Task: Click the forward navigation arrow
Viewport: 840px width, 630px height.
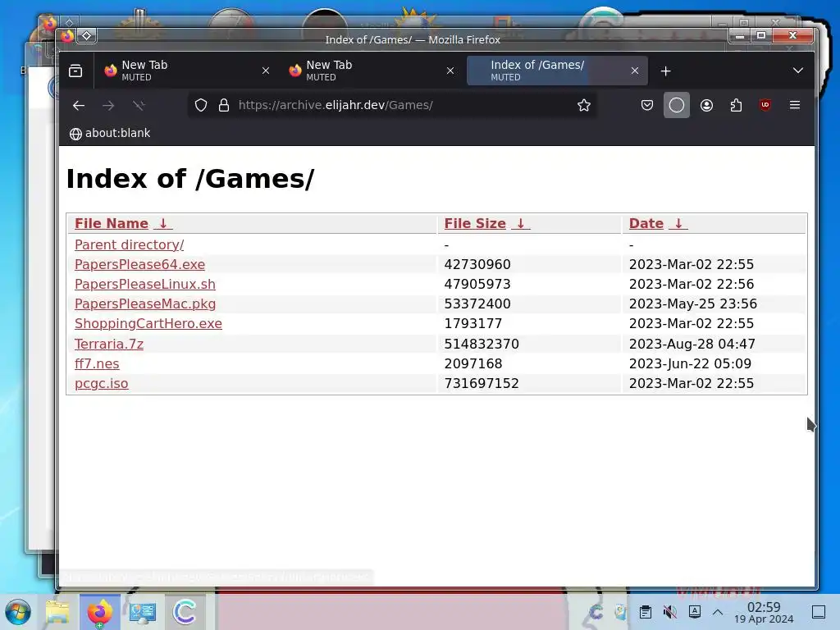Action: [x=108, y=106]
